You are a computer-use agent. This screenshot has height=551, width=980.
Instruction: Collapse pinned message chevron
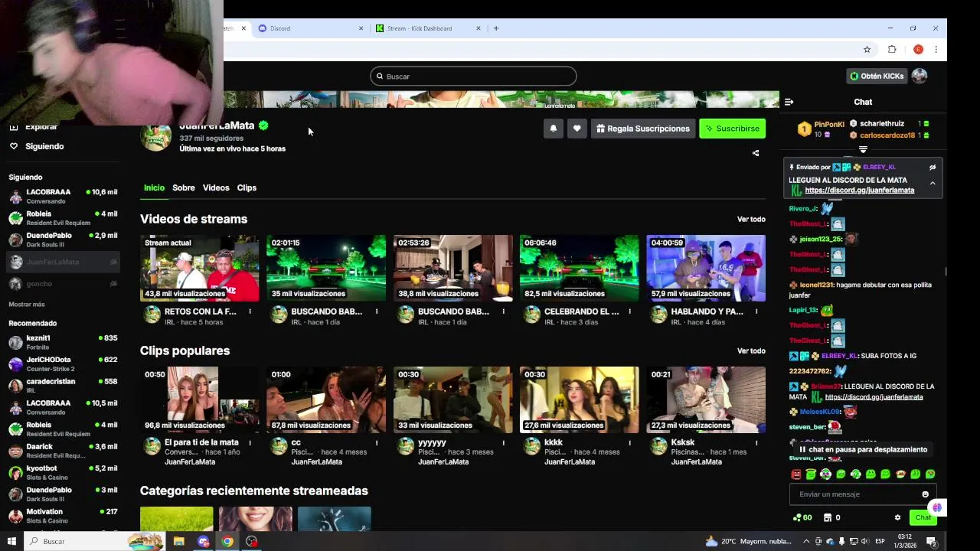coord(933,184)
